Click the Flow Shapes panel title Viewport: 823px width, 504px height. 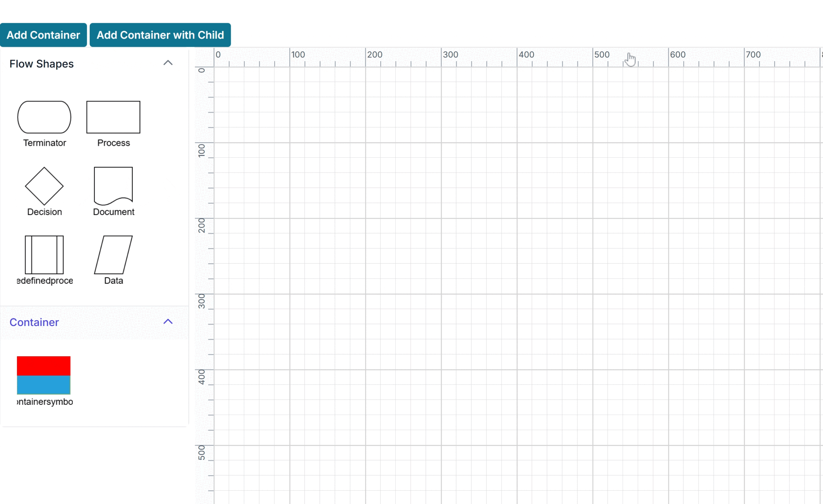click(41, 63)
